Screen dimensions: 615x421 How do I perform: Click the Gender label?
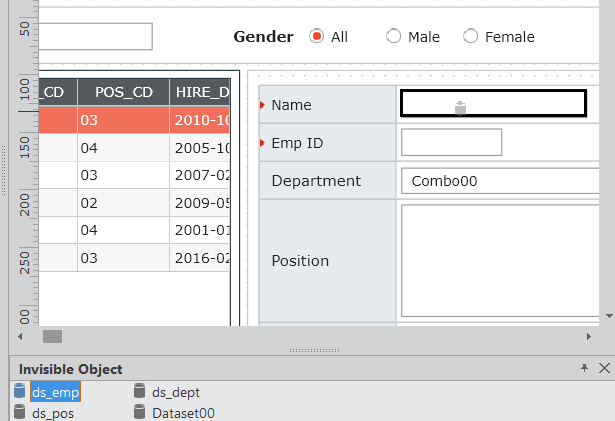(x=263, y=37)
